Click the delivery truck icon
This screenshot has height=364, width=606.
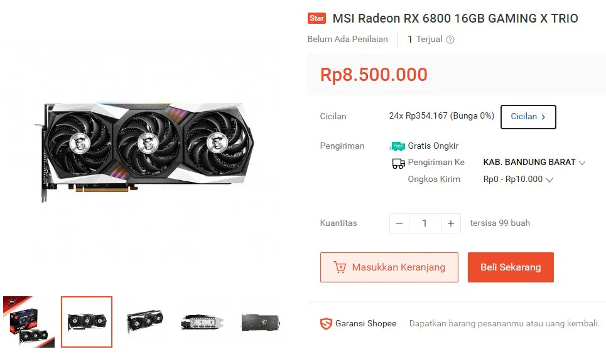coord(399,163)
